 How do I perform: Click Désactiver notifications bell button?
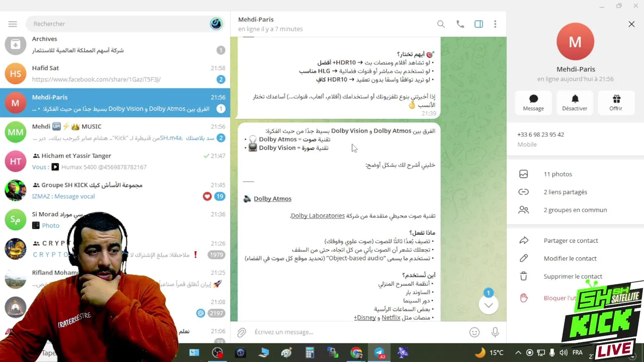[575, 102]
